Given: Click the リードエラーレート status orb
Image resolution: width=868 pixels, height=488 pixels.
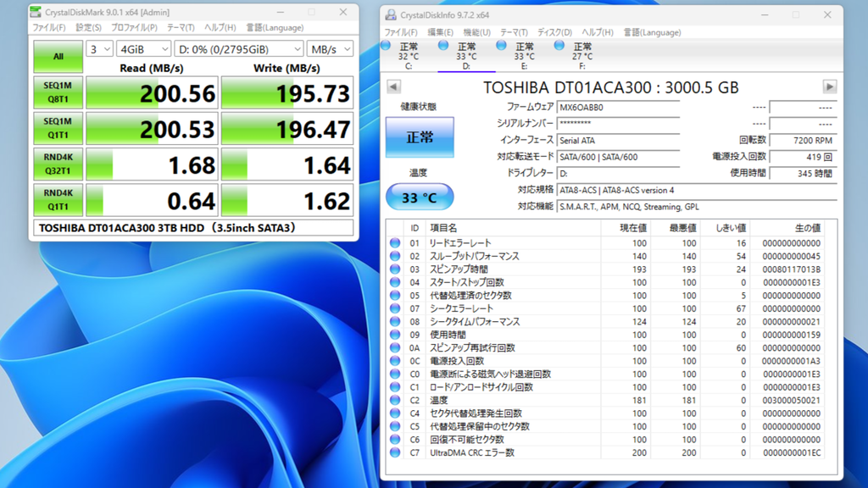Looking at the screenshot, I should (x=395, y=243).
